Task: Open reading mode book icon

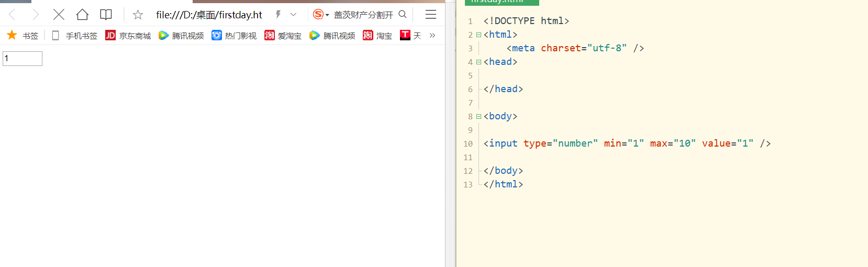Action: coord(106,15)
